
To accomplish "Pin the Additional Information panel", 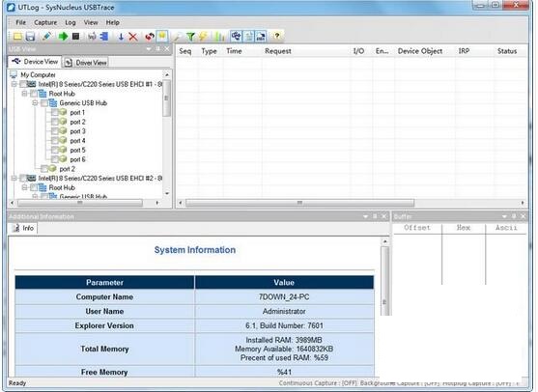I will (x=375, y=216).
